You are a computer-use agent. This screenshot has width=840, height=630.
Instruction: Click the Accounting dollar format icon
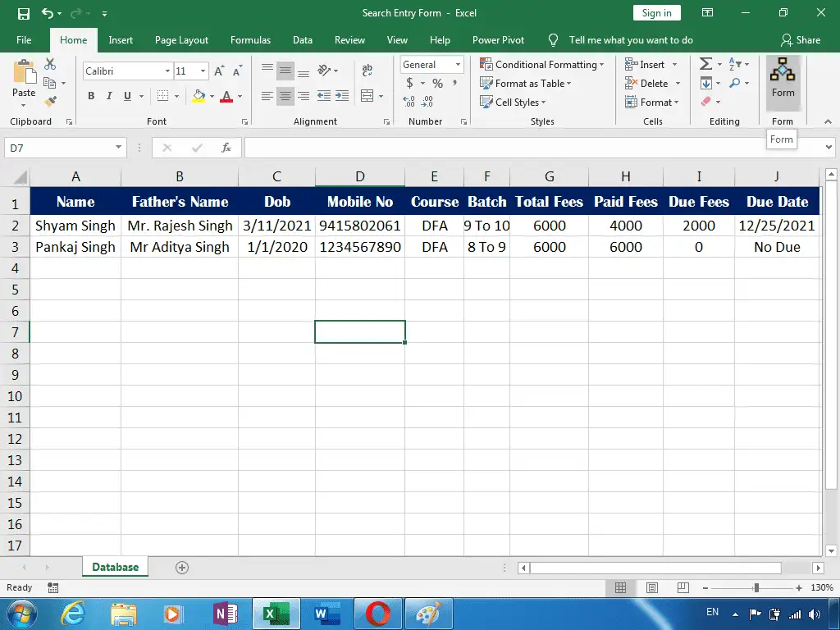[410, 83]
